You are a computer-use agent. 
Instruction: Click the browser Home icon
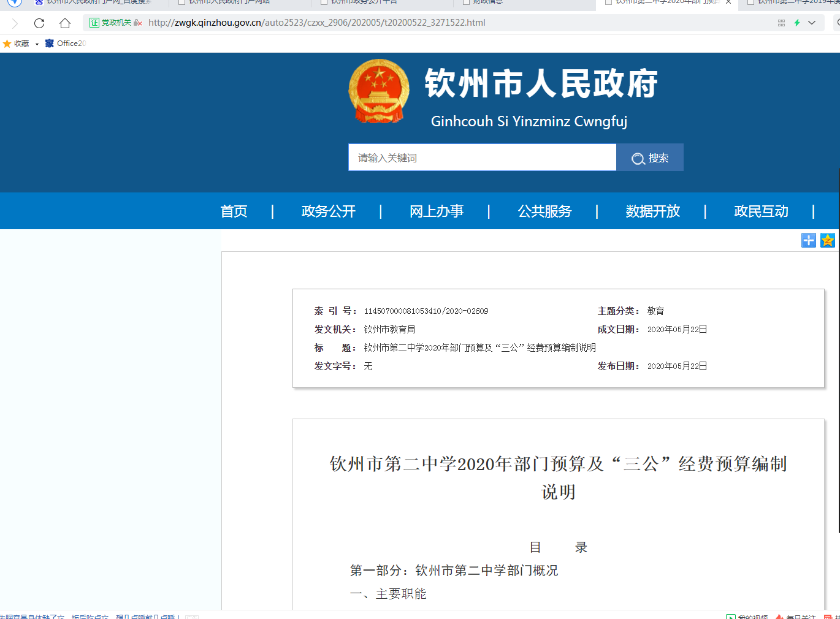64,23
